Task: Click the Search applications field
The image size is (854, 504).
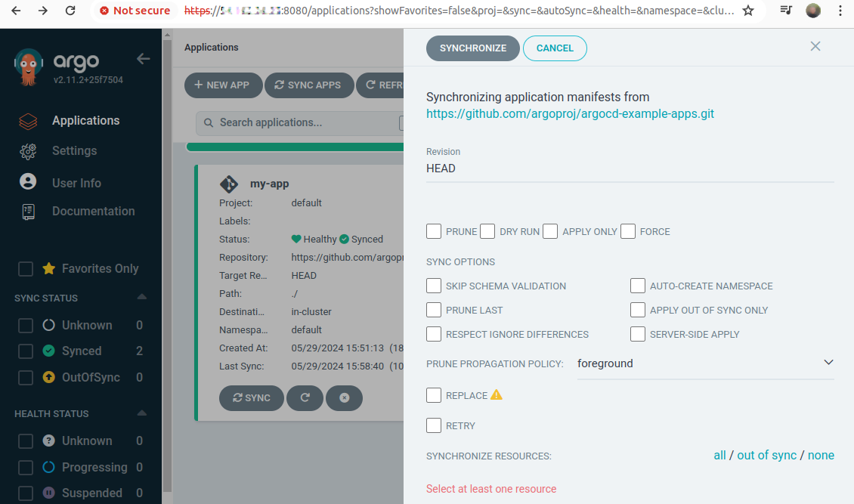Action: tap(299, 123)
